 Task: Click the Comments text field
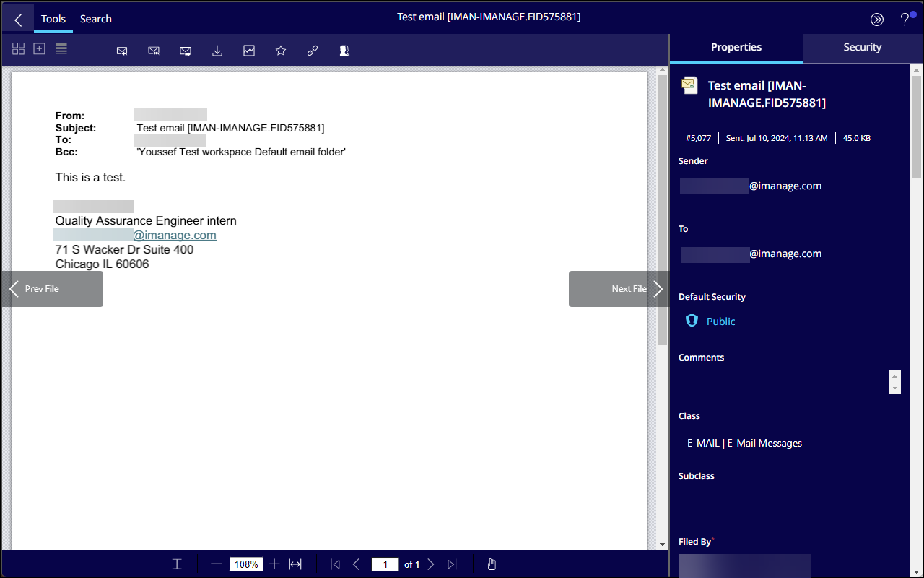784,382
